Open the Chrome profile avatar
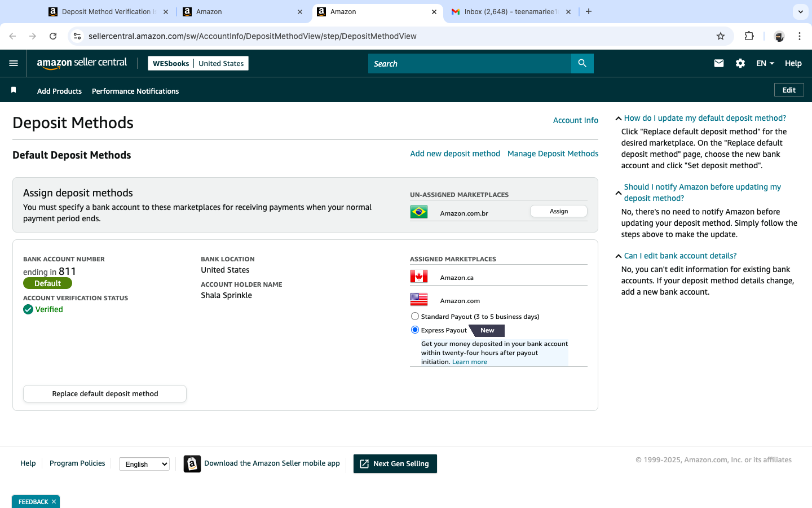This screenshot has width=812, height=508. pos(779,36)
